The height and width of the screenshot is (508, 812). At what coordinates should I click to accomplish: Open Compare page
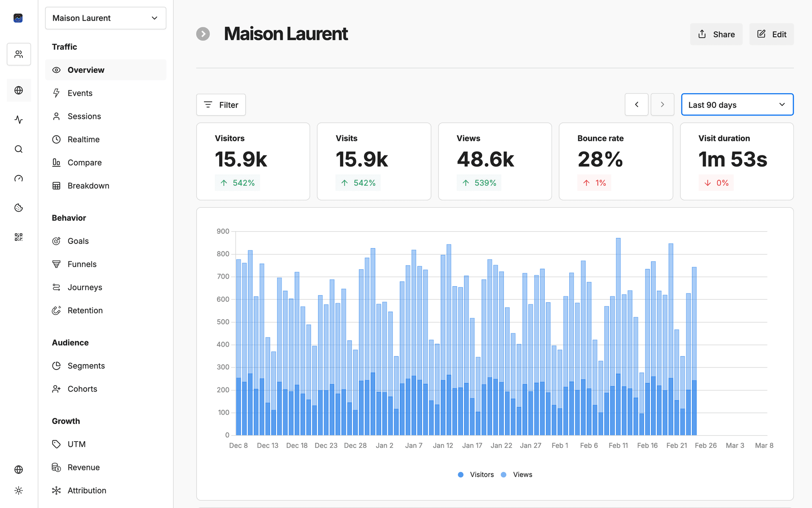point(106,163)
